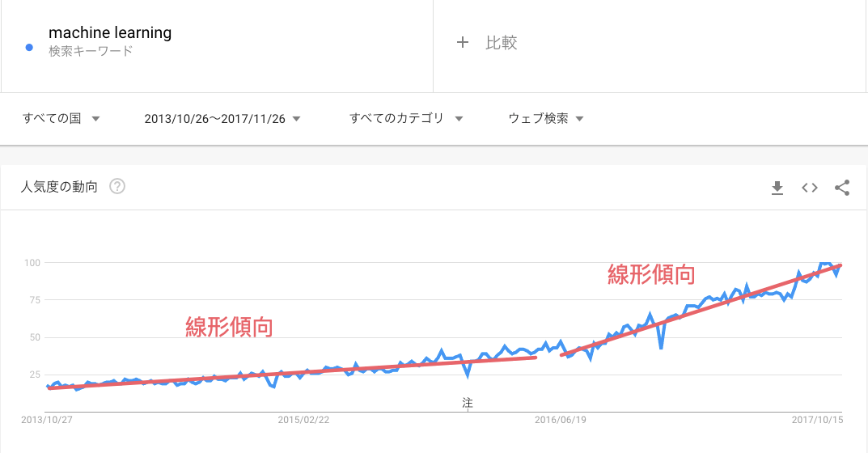Open the 2013/10/26〜2017/11/26 date range dropdown
Image resolution: width=868 pixels, height=453 pixels.
point(222,118)
